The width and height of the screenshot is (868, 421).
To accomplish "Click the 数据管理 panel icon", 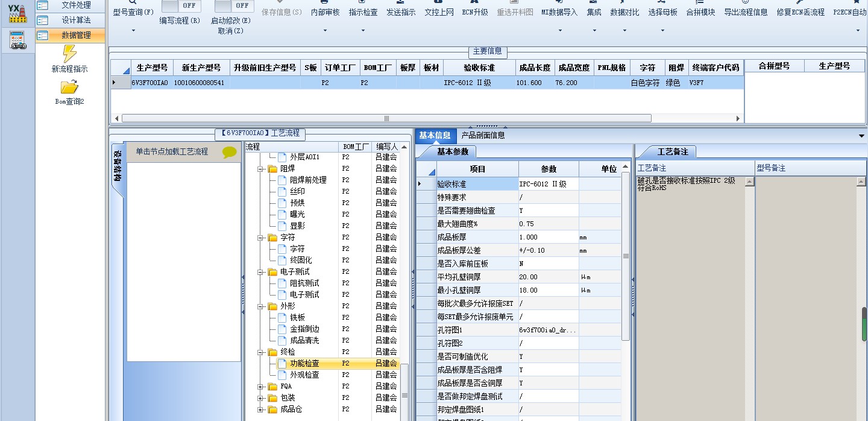I will point(43,35).
